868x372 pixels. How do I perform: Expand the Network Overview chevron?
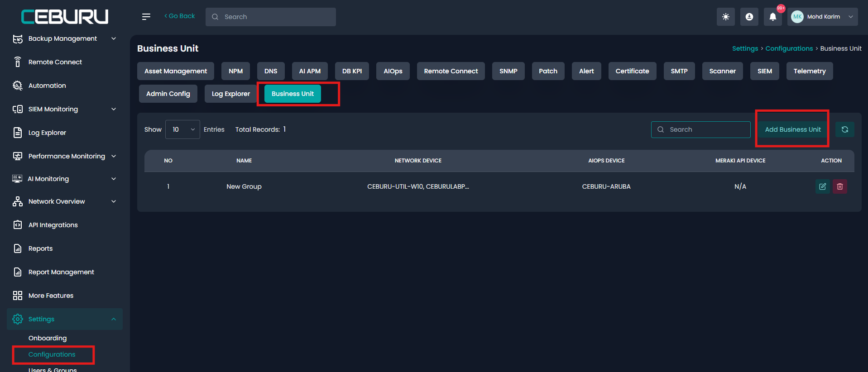point(114,201)
